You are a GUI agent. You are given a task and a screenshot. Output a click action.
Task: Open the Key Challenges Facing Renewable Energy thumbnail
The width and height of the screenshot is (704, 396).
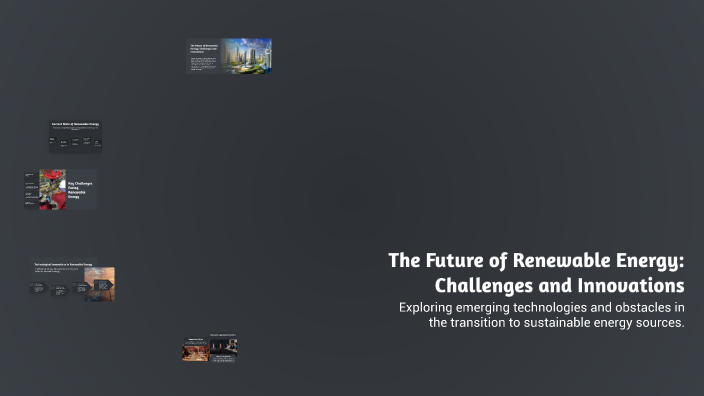point(60,189)
